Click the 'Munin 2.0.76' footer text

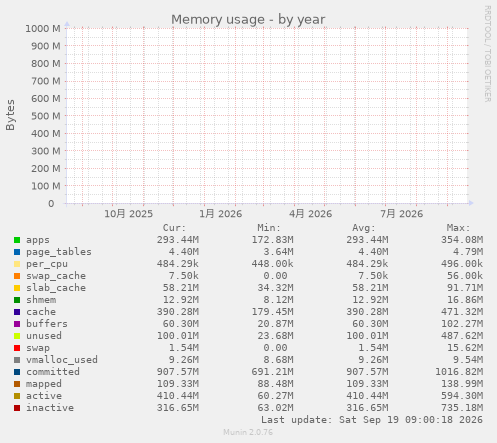click(x=248, y=432)
